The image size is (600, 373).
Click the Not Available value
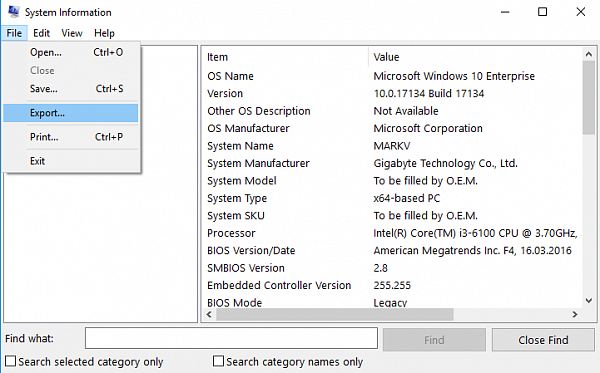pyautogui.click(x=406, y=111)
